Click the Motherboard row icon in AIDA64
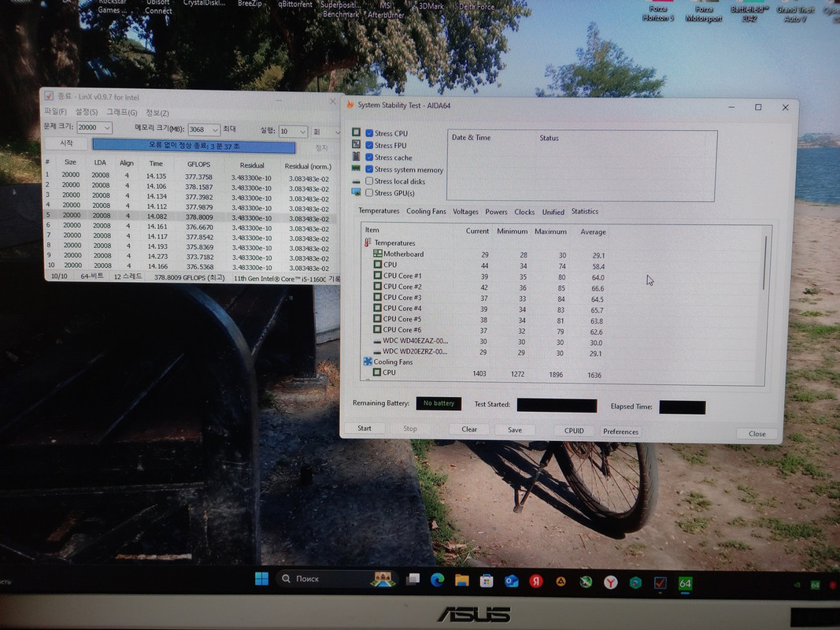The width and height of the screenshot is (840, 630). (x=378, y=254)
